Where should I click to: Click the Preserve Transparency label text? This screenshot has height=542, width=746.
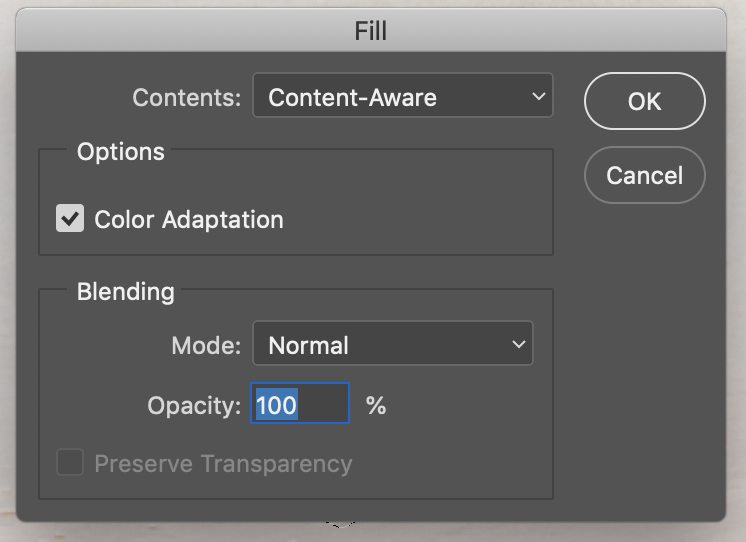pos(223,464)
